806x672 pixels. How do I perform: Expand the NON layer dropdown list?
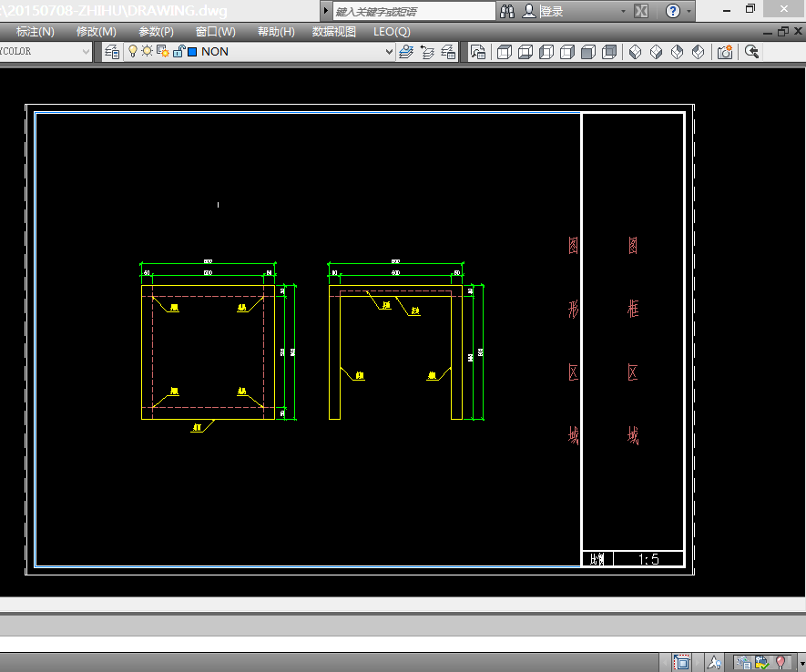tap(389, 52)
